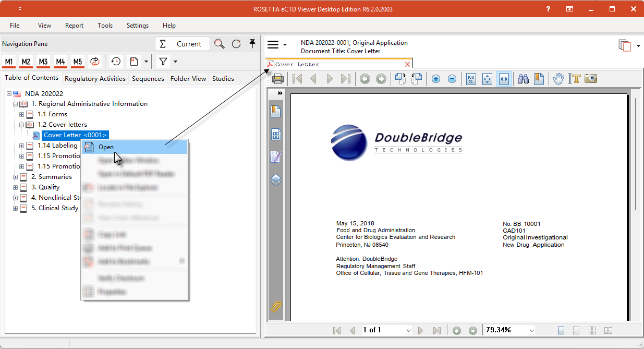Pin the Navigation Pane

point(252,44)
